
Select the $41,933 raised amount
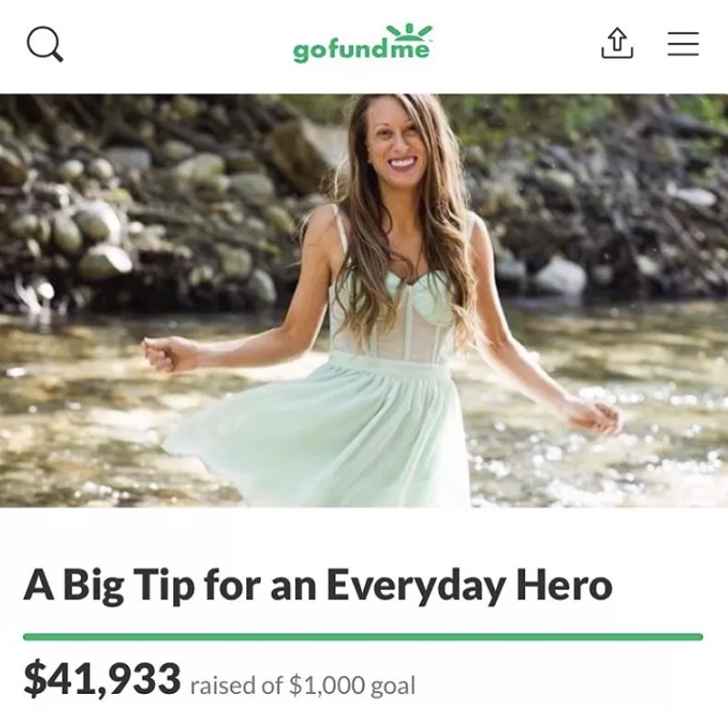(x=102, y=679)
